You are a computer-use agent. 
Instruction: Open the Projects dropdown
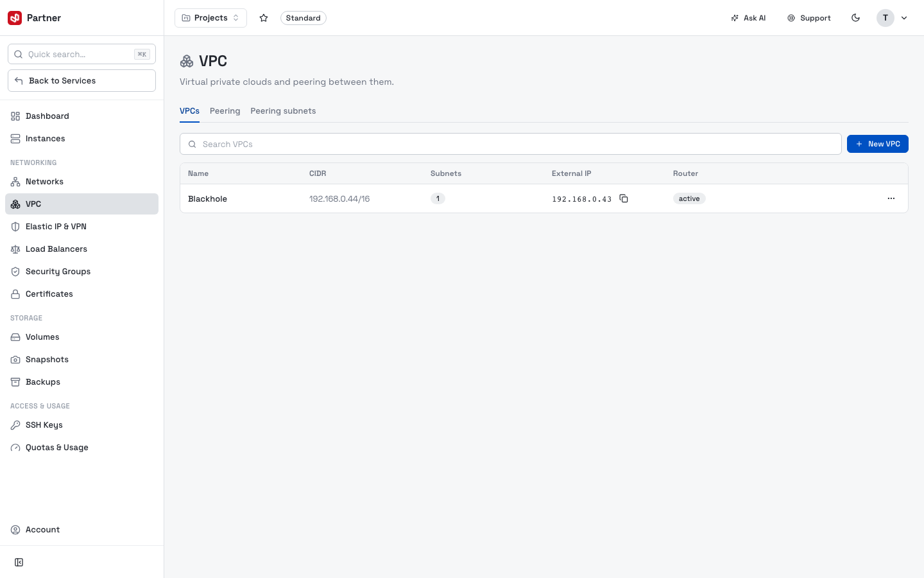[x=210, y=18]
